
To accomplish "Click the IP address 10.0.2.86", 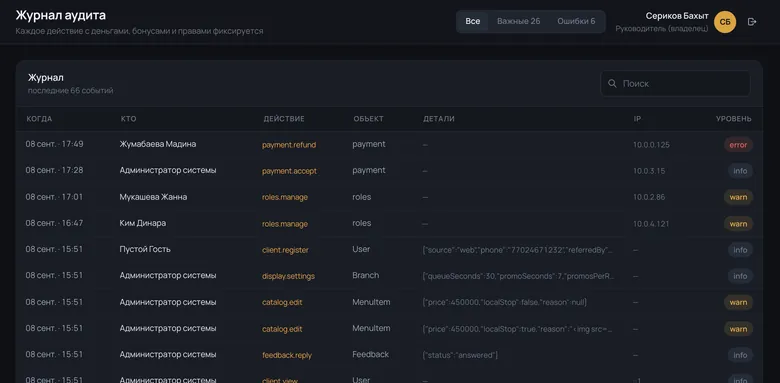I will click(x=649, y=197).
